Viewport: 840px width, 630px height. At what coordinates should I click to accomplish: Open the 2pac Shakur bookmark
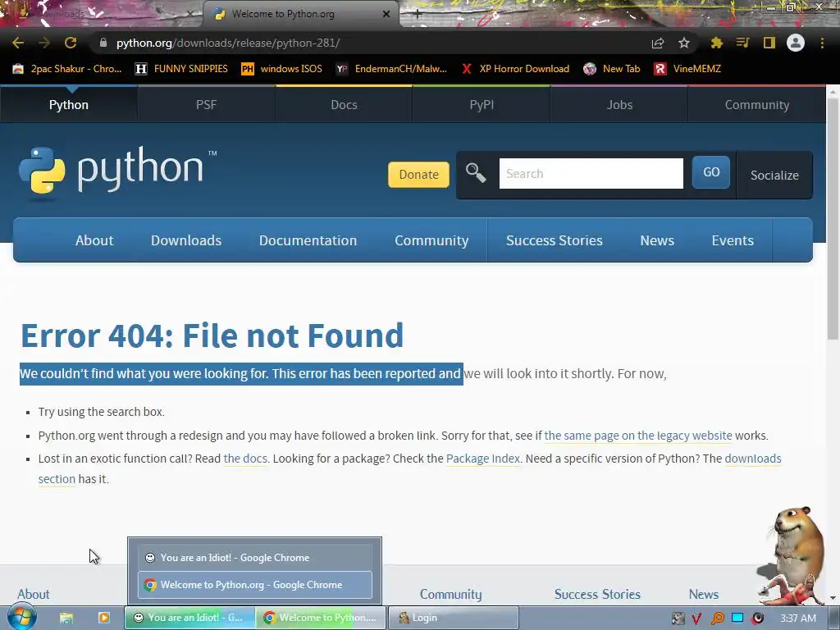click(x=67, y=69)
